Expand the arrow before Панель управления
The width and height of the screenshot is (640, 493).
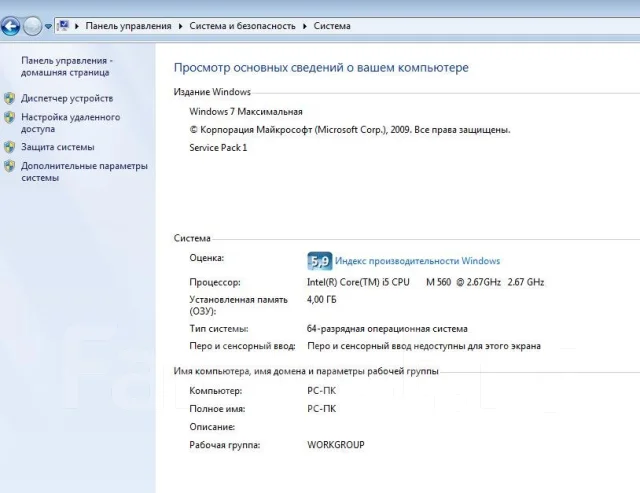(x=77, y=26)
